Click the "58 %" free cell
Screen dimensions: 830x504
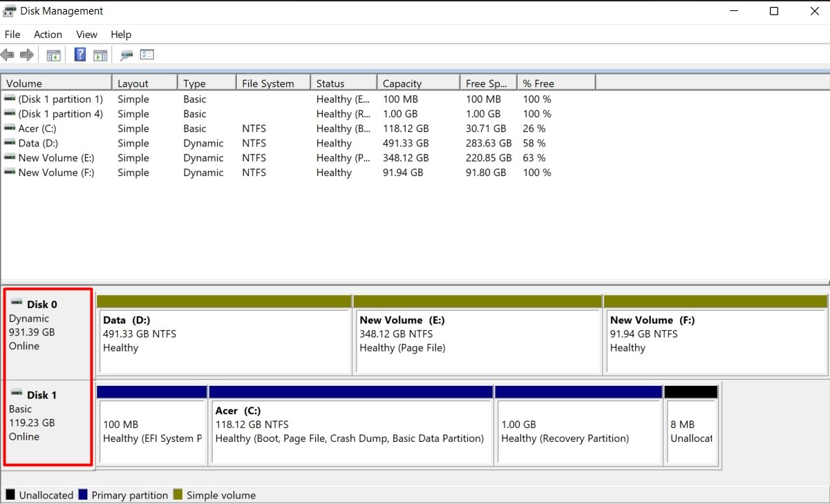534,143
